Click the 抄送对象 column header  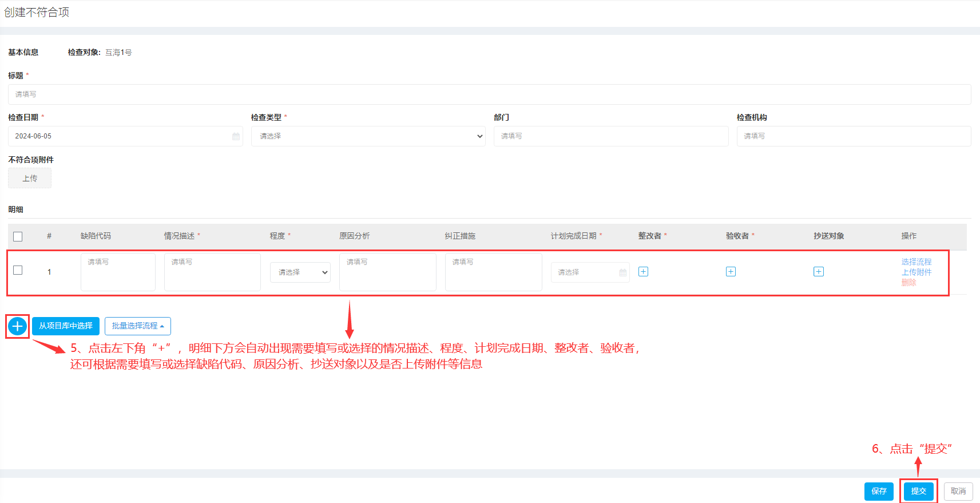829,236
